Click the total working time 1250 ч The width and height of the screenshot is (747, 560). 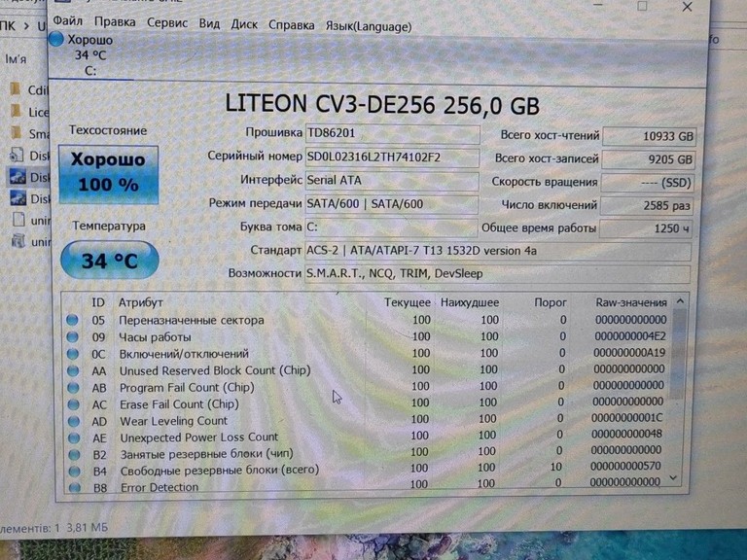645,228
